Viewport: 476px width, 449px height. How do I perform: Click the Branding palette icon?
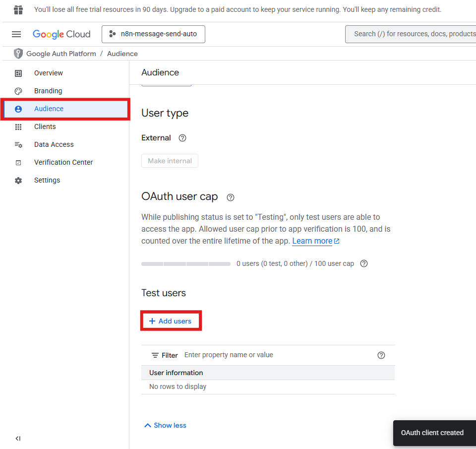(x=18, y=91)
